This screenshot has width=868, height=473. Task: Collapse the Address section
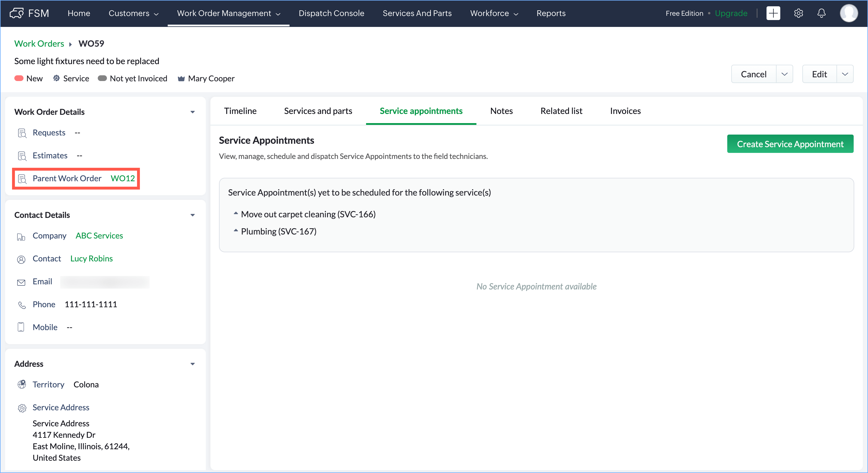click(192, 364)
